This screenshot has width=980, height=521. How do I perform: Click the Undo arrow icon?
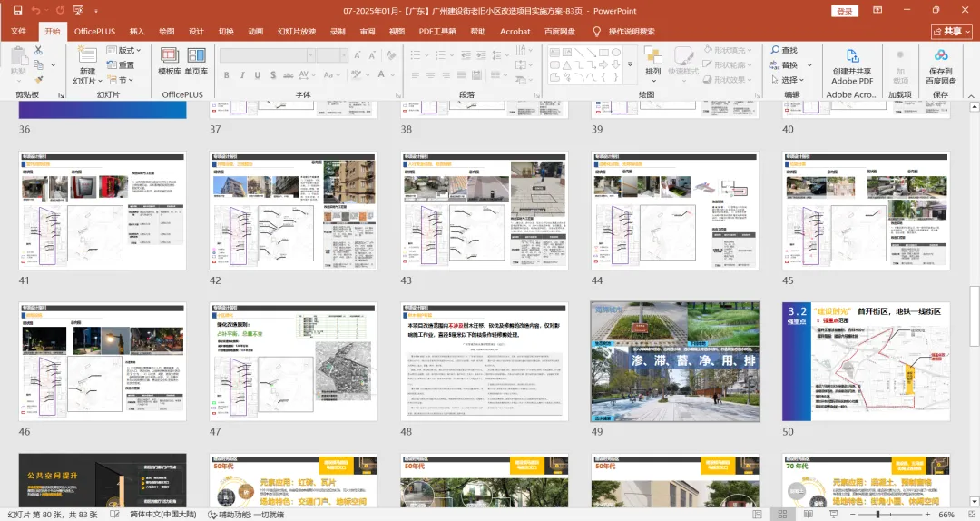pos(35,11)
